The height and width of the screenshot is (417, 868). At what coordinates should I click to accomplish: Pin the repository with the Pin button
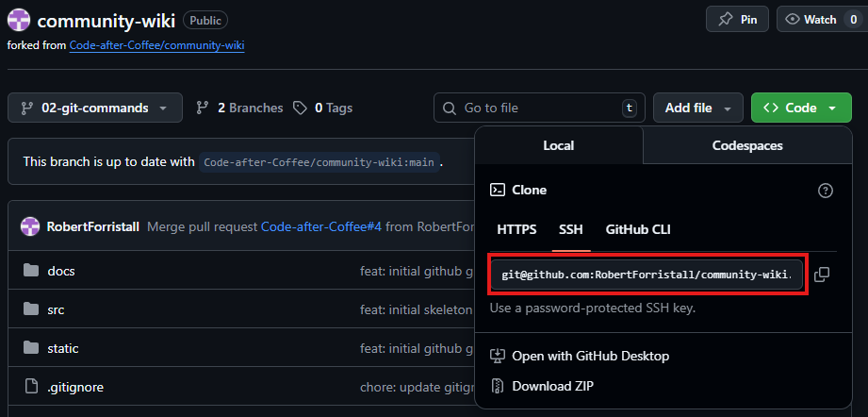pos(737,20)
